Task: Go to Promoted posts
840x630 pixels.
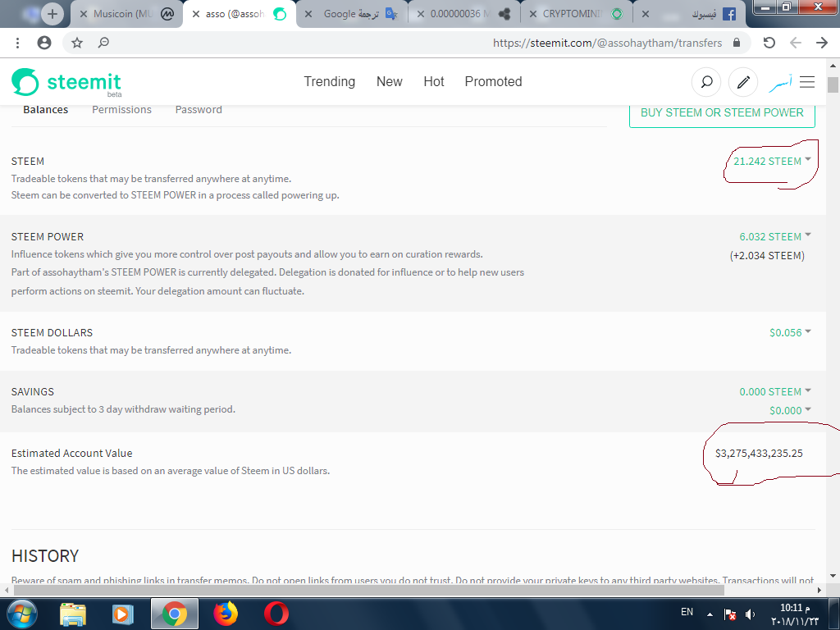Action: coord(493,81)
